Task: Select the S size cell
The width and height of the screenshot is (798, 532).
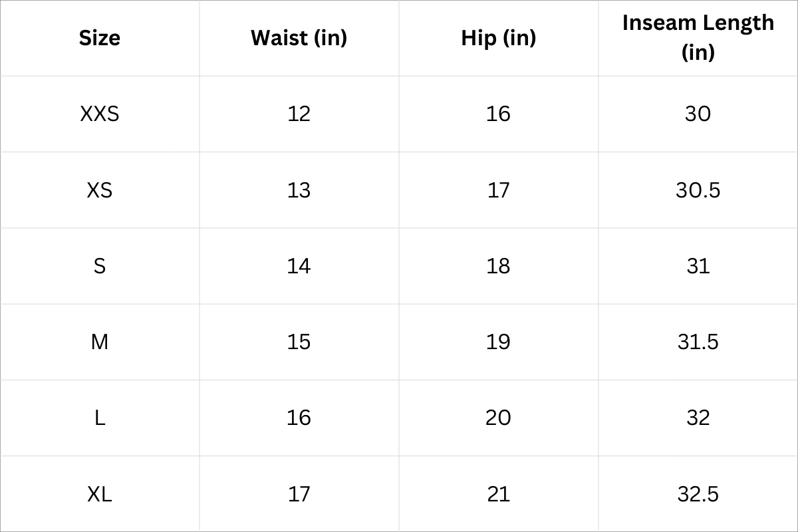Action: (x=100, y=266)
